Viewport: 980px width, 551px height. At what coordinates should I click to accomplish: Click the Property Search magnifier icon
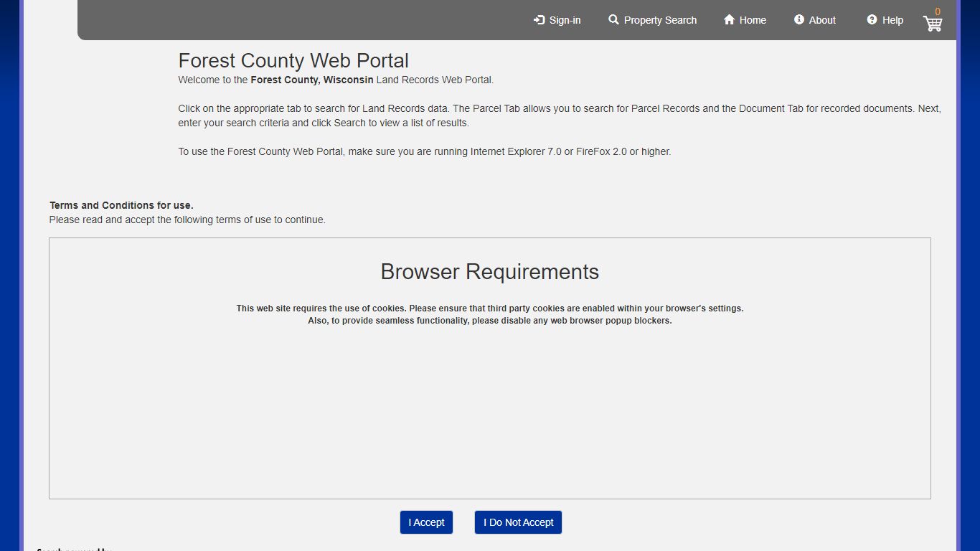click(x=613, y=20)
